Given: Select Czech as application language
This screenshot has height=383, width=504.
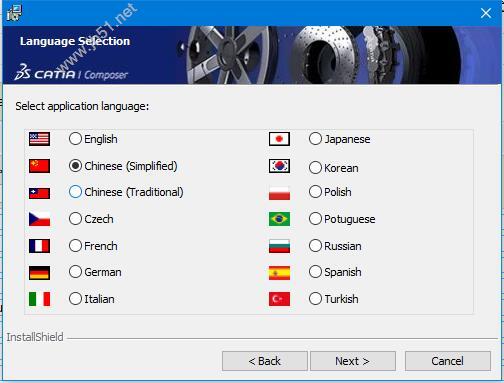Looking at the screenshot, I should (75, 219).
